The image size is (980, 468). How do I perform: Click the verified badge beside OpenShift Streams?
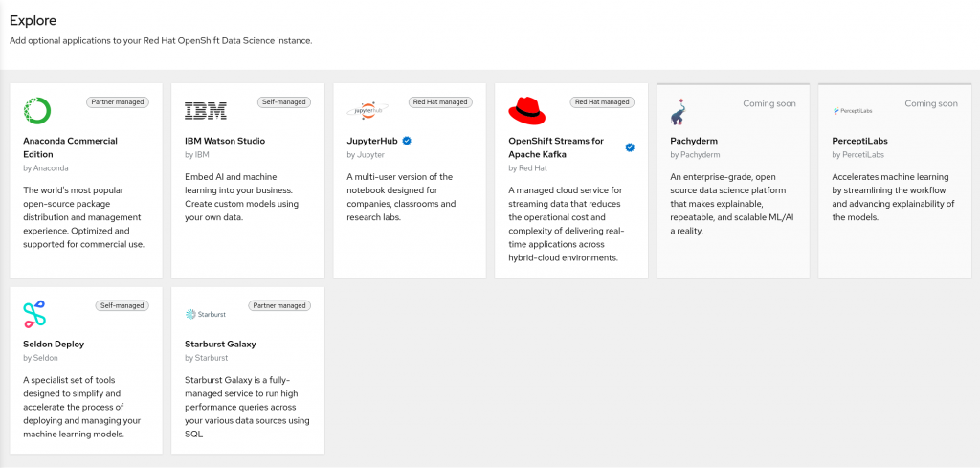(630, 147)
